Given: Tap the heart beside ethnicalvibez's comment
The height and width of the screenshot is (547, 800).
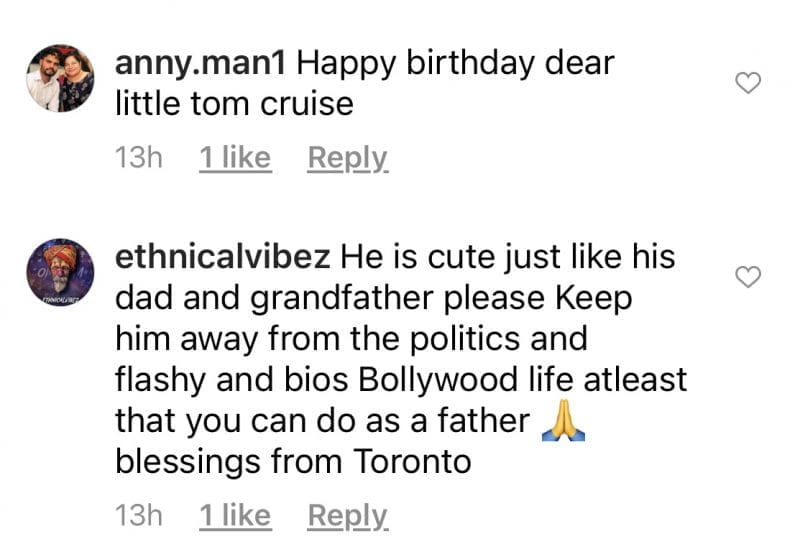Looking at the screenshot, I should tap(748, 277).
